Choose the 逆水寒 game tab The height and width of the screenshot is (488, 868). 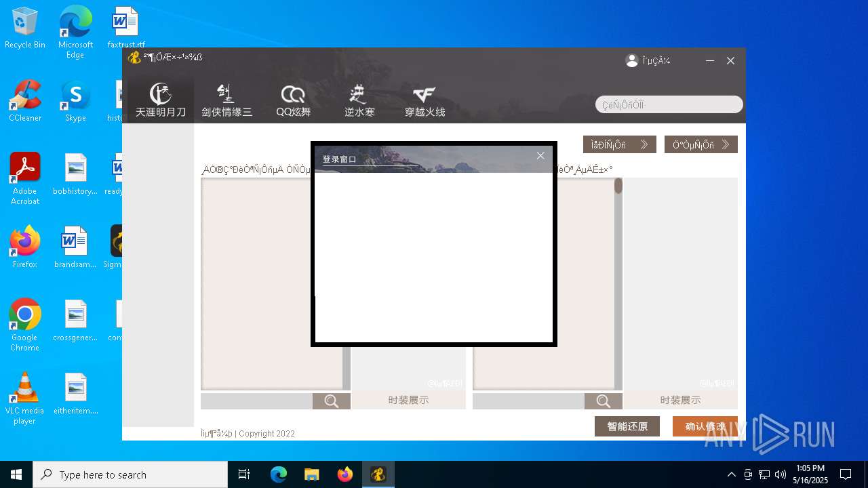coord(359,100)
